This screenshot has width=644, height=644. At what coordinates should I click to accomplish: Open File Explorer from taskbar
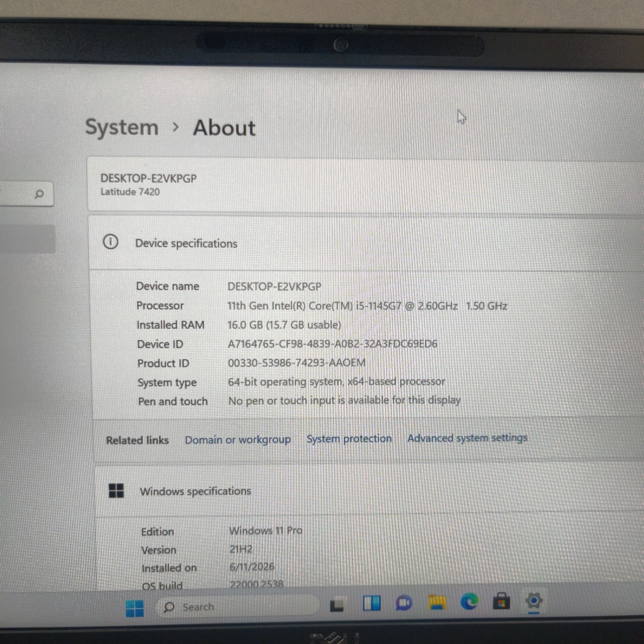point(437,602)
